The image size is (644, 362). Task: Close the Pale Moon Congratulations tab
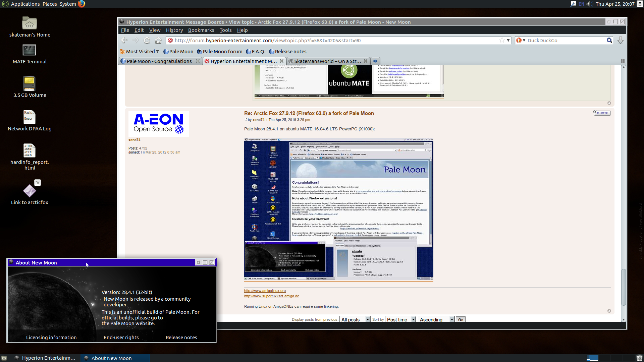198,61
